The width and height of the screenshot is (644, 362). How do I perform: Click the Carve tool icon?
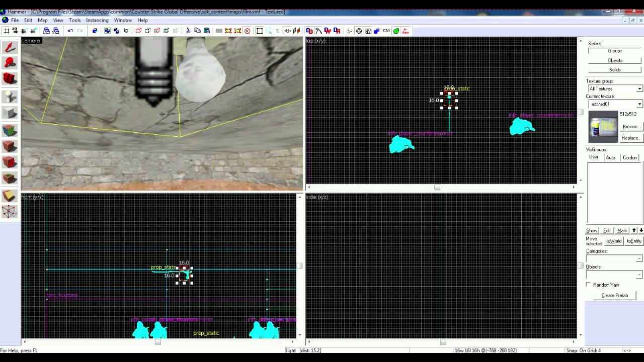click(x=95, y=31)
